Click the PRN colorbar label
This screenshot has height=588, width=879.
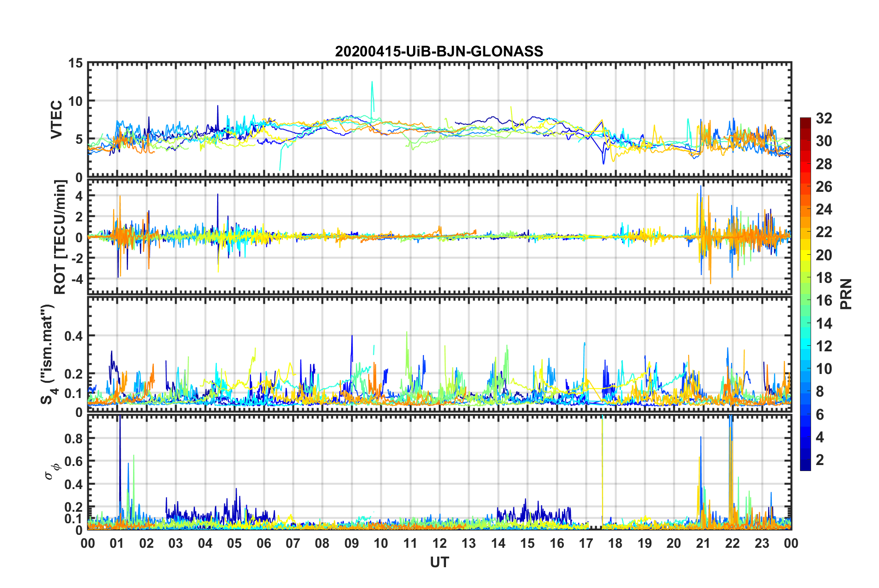846,294
